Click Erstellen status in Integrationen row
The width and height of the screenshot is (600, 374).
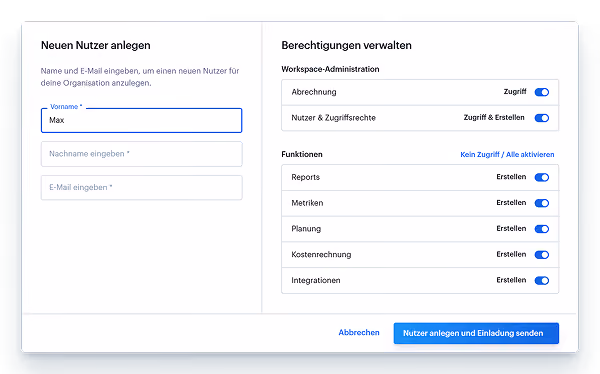511,280
